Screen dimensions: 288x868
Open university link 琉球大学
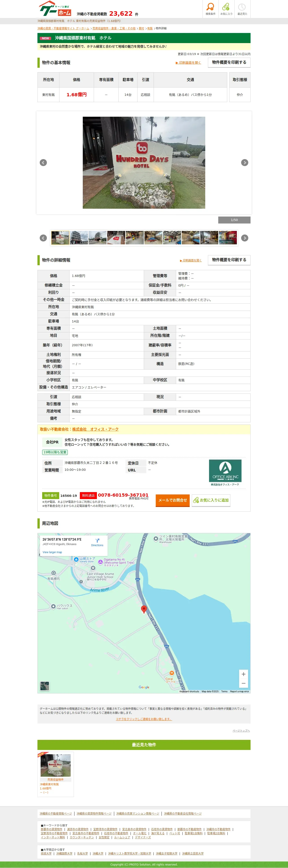(46, 853)
